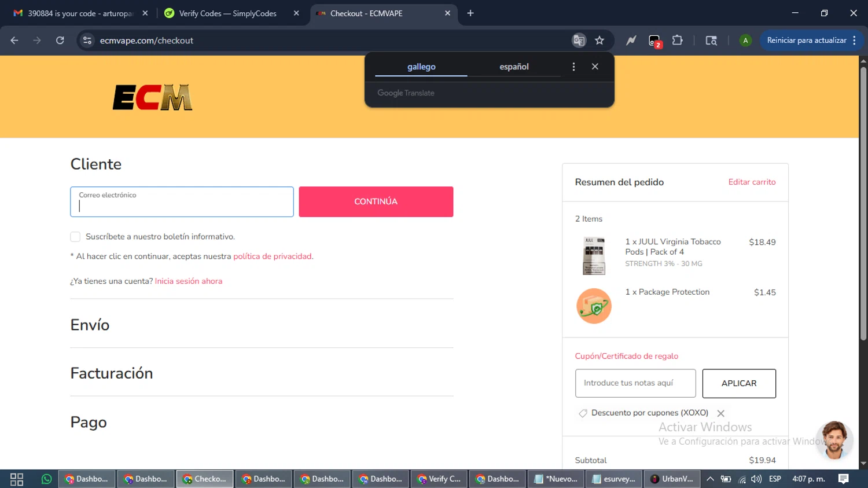Select español in the translate popup
Viewport: 868px width, 488px height.
click(514, 67)
